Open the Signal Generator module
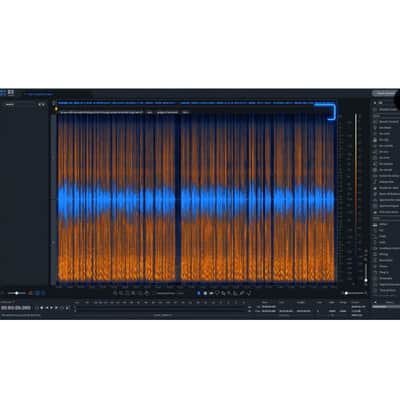Viewport: 400px width, 400px height. tap(386, 285)
